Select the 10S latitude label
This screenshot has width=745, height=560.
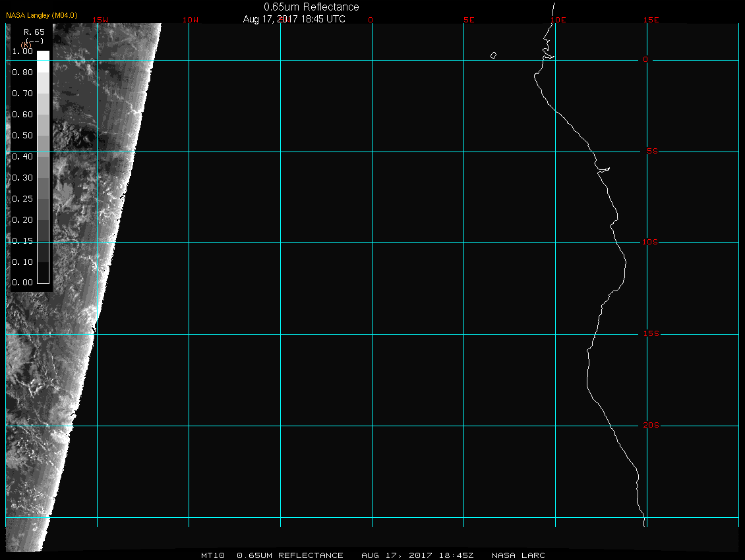(650, 242)
